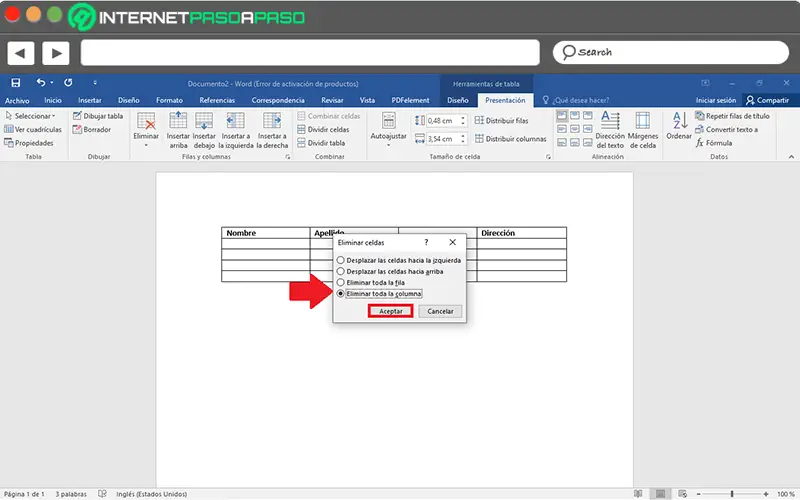The image size is (800, 500).
Task: Click browser back arrow button
Action: coord(20,53)
